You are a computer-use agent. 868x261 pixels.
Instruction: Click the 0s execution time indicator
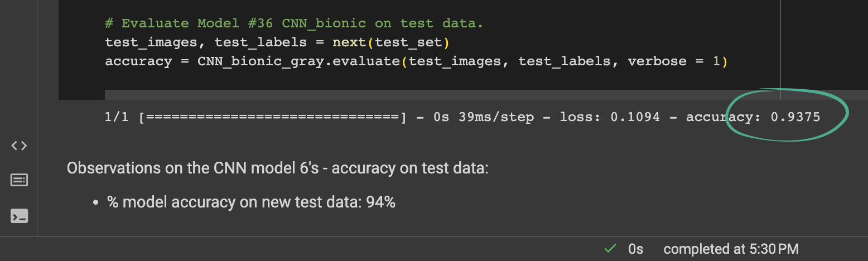[x=635, y=249]
